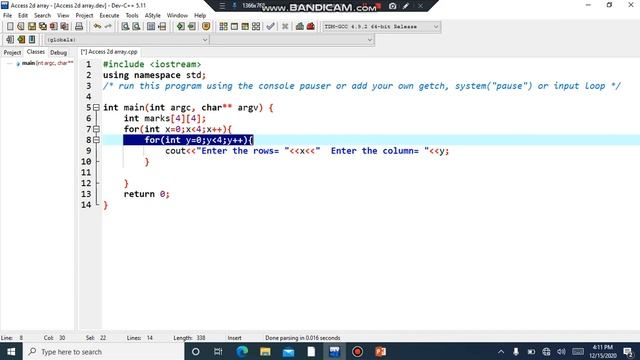
Task: Open the Edit menu
Action: coord(23,16)
